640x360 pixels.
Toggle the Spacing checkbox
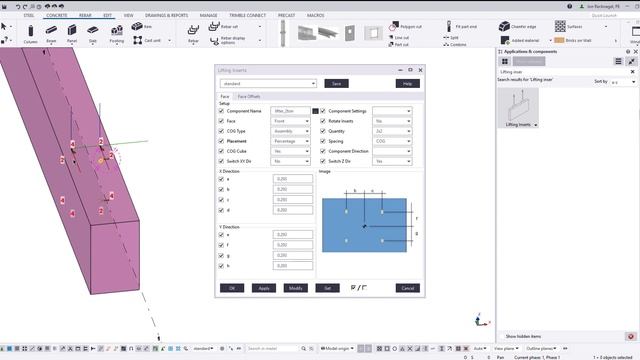(x=323, y=141)
